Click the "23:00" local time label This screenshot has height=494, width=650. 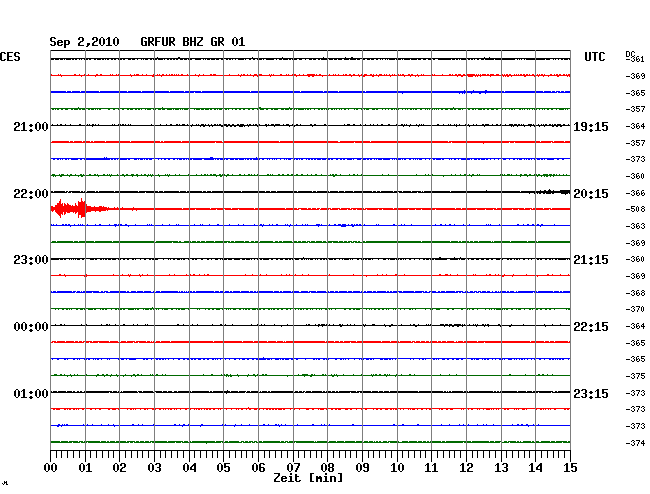pyautogui.click(x=31, y=260)
